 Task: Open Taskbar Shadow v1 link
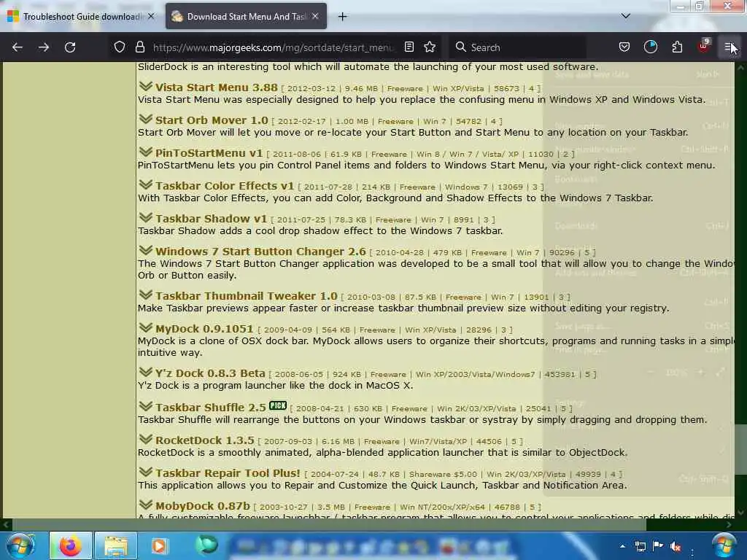(x=211, y=219)
